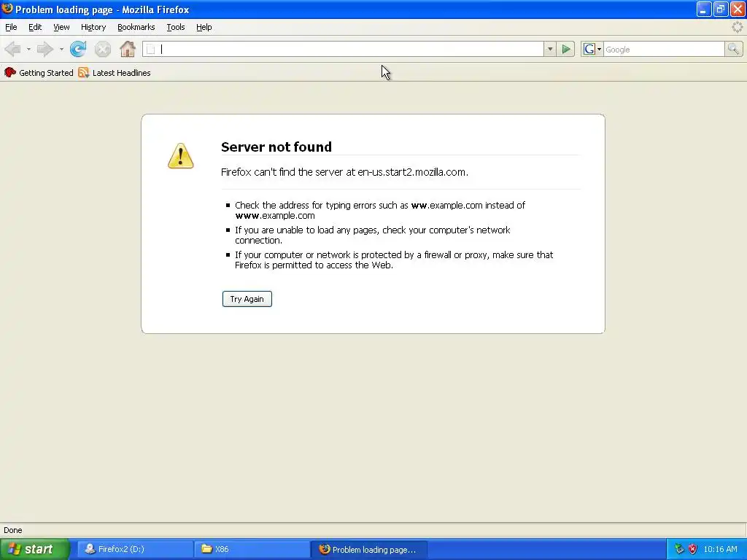Click the Done status bar text
The width and height of the screenshot is (747, 560).
point(13,530)
